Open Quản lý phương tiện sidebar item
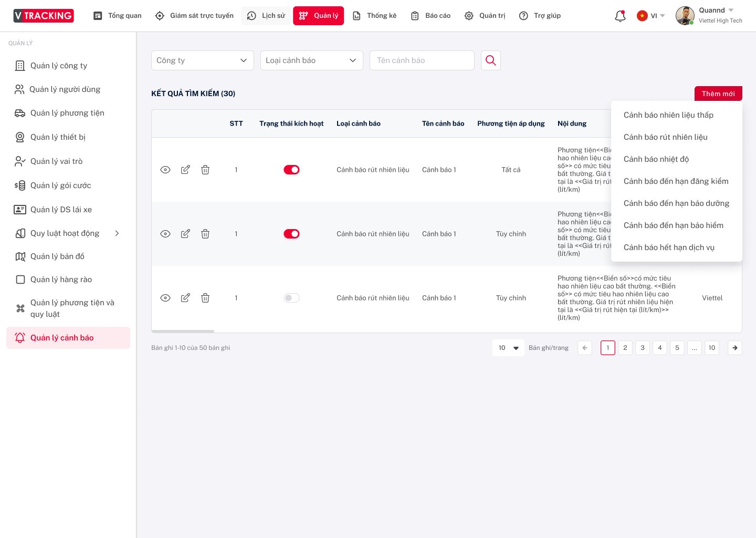Image resolution: width=756 pixels, height=538 pixels. tap(68, 113)
